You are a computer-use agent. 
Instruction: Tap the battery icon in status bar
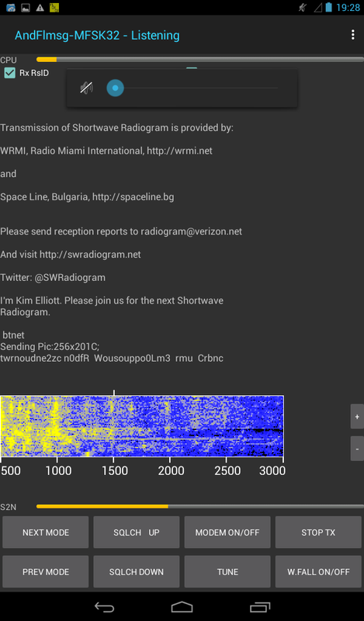[328, 8]
